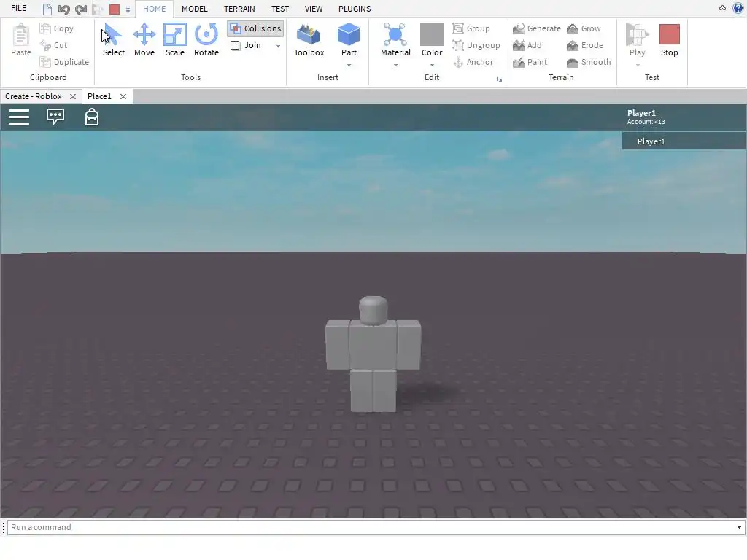
Task: Expand the Material dropdown arrow
Action: tap(395, 65)
